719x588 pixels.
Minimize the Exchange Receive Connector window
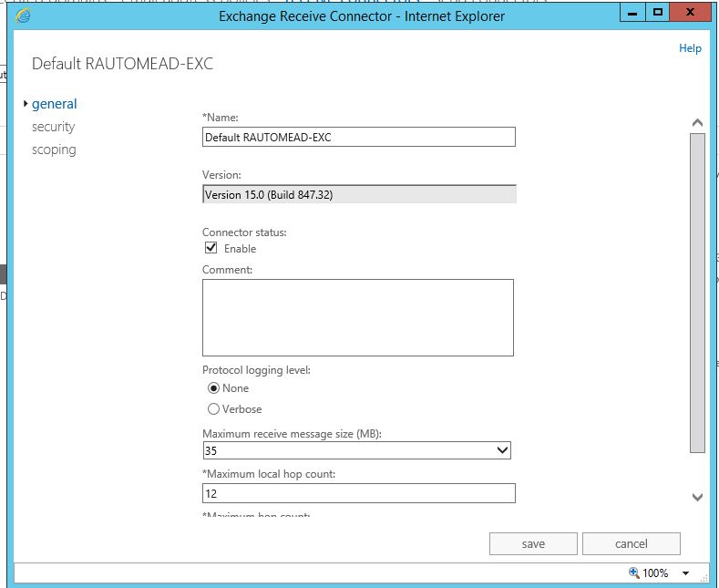coord(632,13)
